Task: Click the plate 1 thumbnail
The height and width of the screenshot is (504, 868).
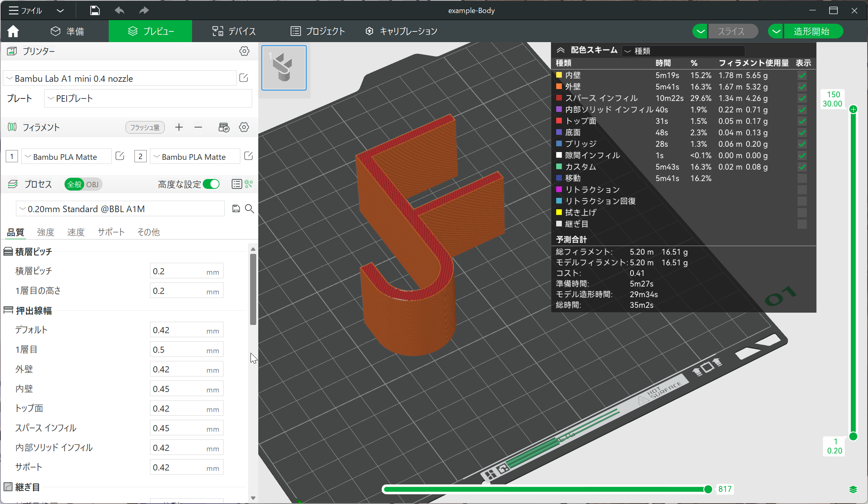Action: pos(284,68)
